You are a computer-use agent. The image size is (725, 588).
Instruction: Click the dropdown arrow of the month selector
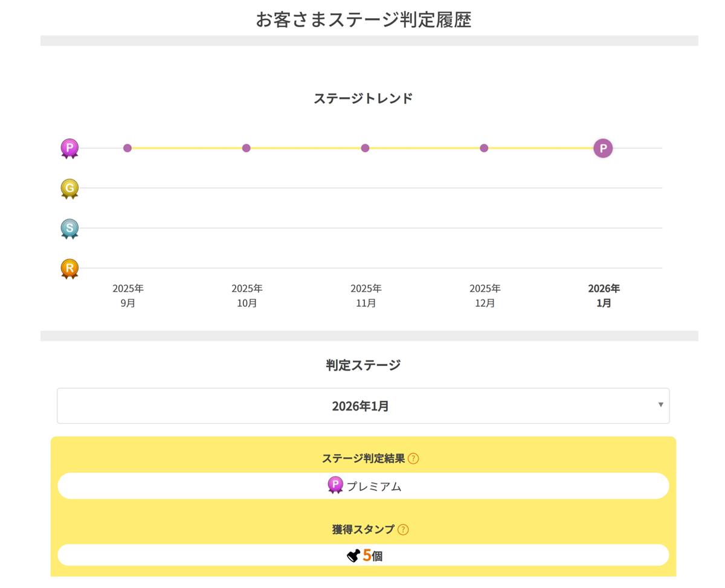tap(660, 405)
